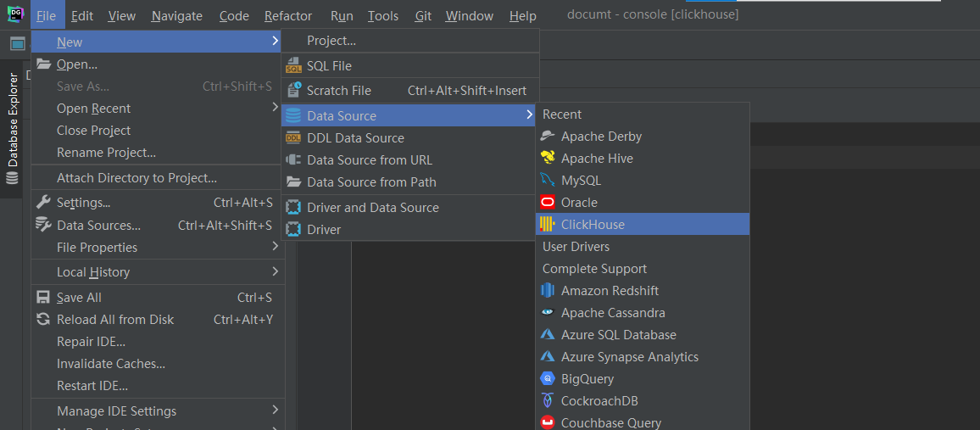This screenshot has width=980, height=430.
Task: Open the Refactor menu
Action: click(288, 15)
